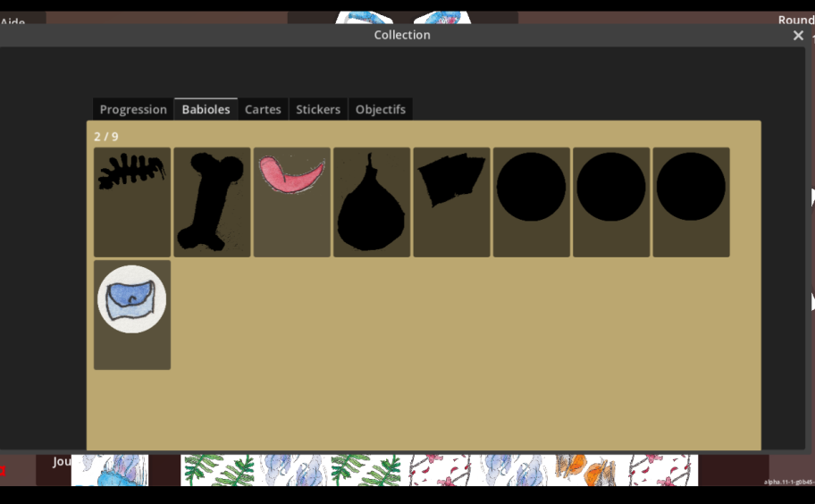Click the black bone silhouette trinket
Screen dimensions: 815x504
pyautogui.click(x=212, y=202)
